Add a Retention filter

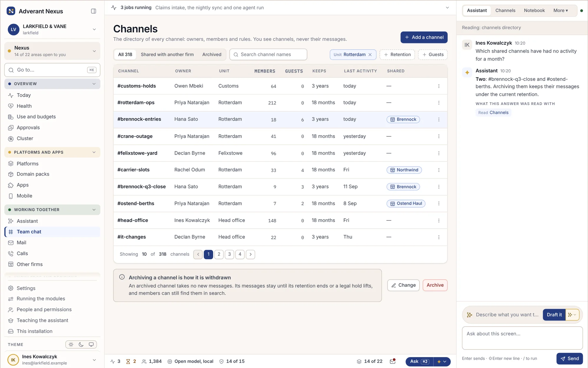397,55
